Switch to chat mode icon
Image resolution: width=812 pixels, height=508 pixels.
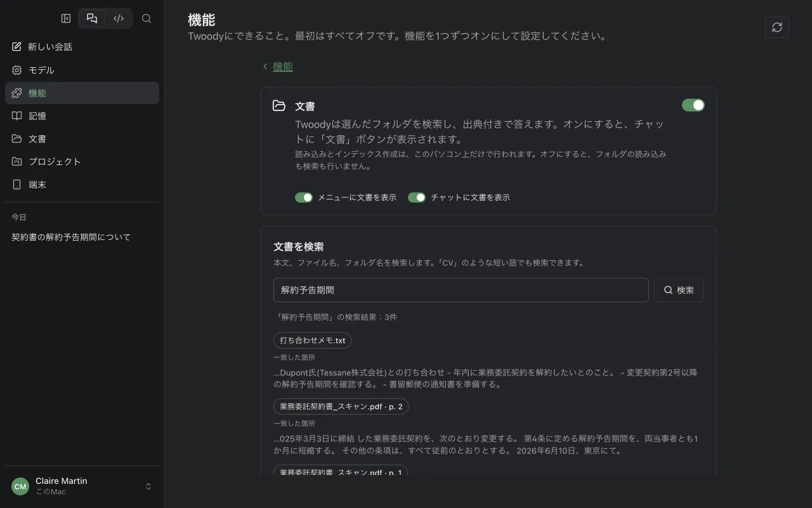pos(92,18)
